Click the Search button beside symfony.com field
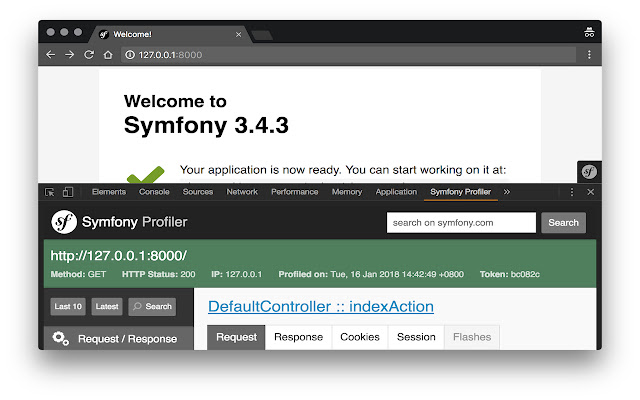The image size is (640, 400). [x=563, y=222]
